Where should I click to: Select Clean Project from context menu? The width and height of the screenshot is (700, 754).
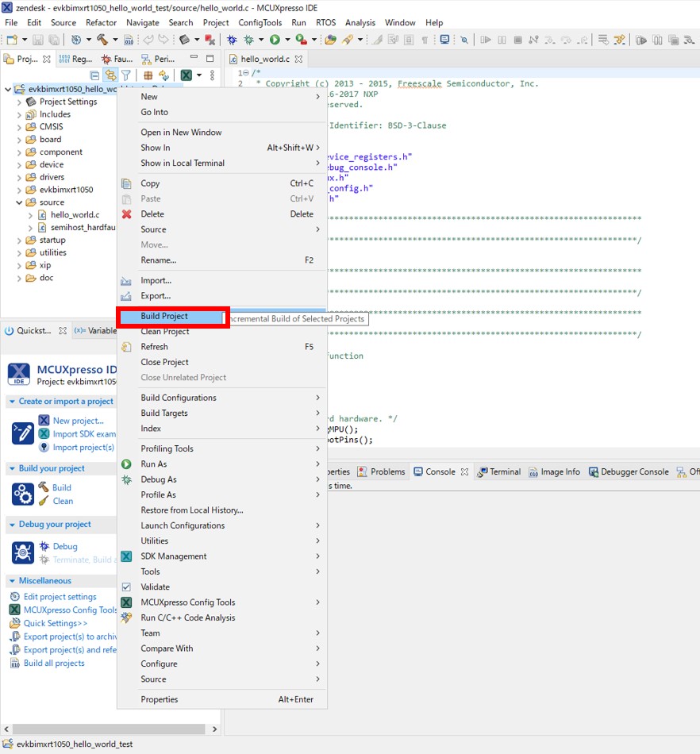click(165, 331)
